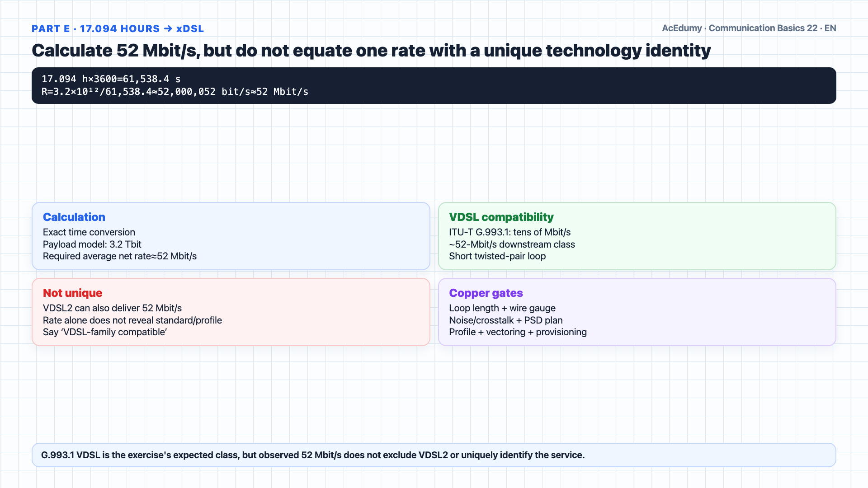The height and width of the screenshot is (488, 868).
Task: Select the slide title about 52 Mbit/s
Action: click(x=371, y=51)
